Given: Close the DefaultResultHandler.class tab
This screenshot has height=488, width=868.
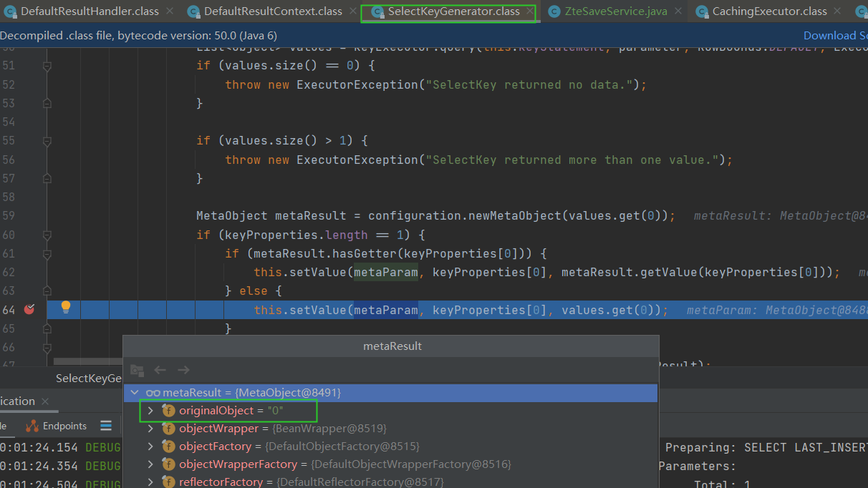Looking at the screenshot, I should point(170,11).
